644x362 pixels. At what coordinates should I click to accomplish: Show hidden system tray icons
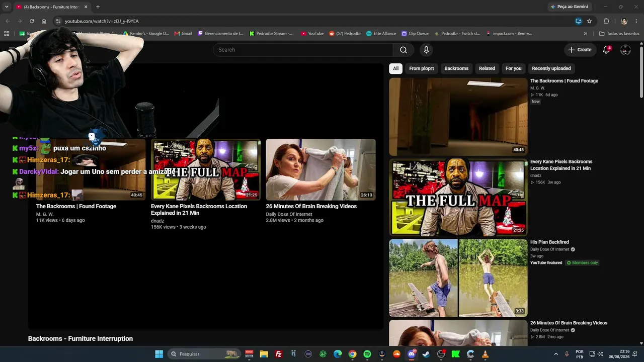(556, 354)
